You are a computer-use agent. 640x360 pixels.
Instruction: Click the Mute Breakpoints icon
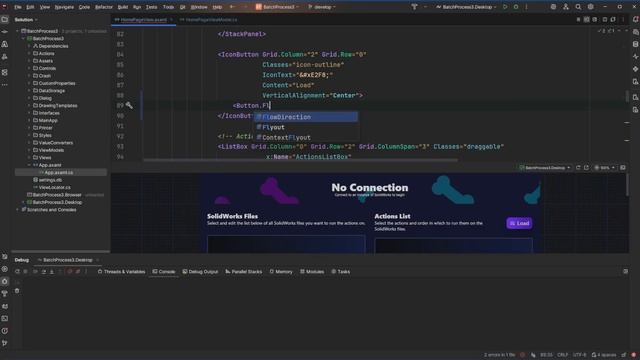[x=78, y=271]
